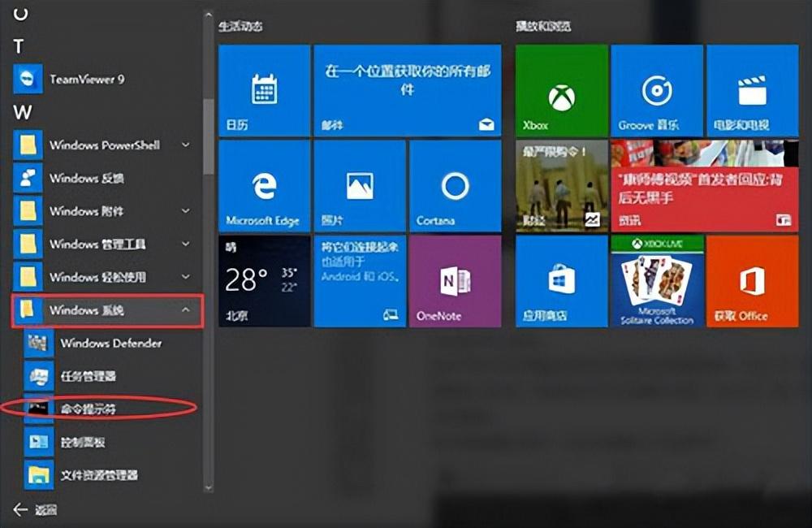
Task: Open TeamViewer 9 app icon
Action: (28, 79)
